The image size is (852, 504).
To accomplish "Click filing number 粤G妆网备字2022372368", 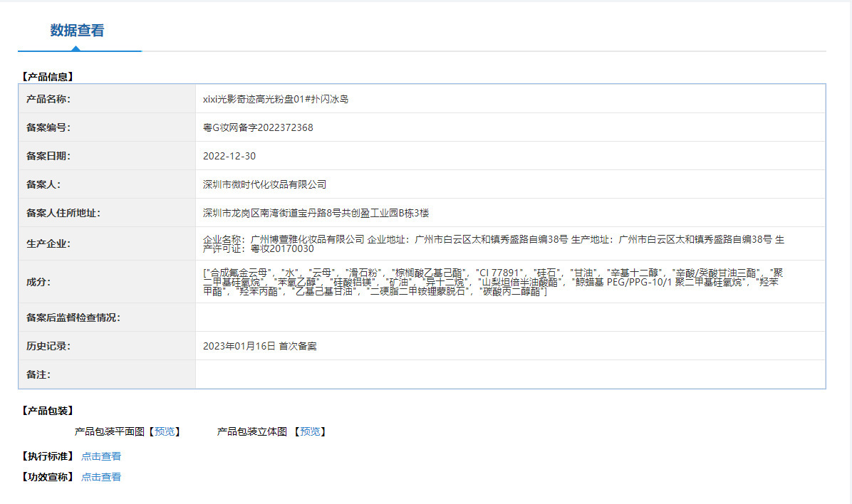I will click(x=258, y=127).
